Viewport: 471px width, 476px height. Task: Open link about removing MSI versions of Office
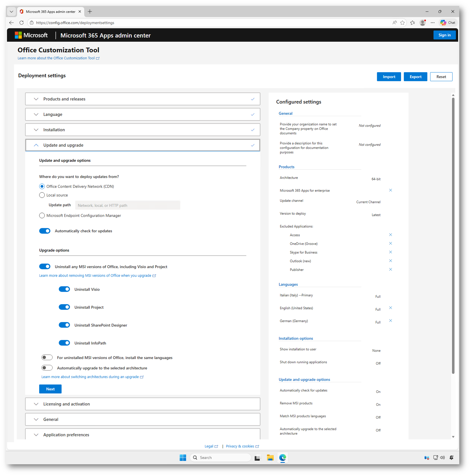tap(97, 275)
